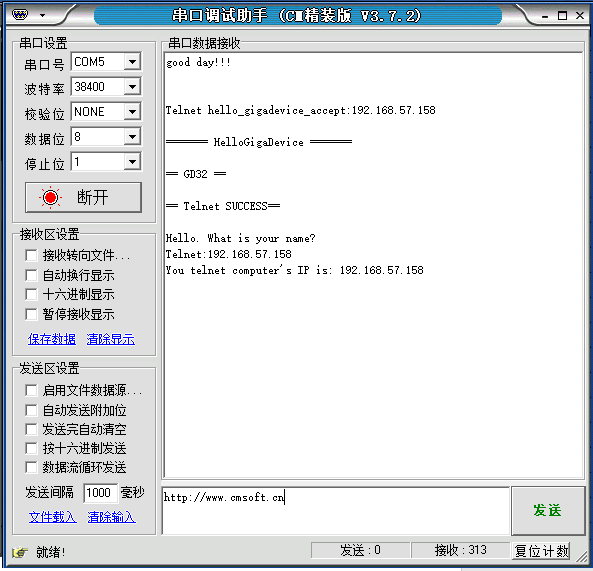The width and height of the screenshot is (593, 571).
Task: Click the send text box with http://www.cmsoft.cn
Action: [x=335, y=510]
